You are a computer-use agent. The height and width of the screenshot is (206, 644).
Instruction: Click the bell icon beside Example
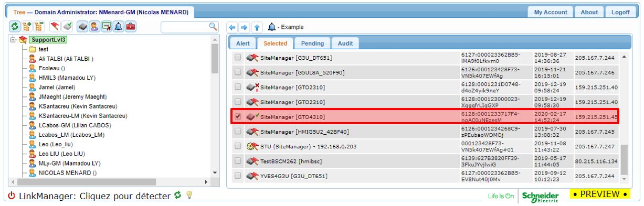(271, 27)
